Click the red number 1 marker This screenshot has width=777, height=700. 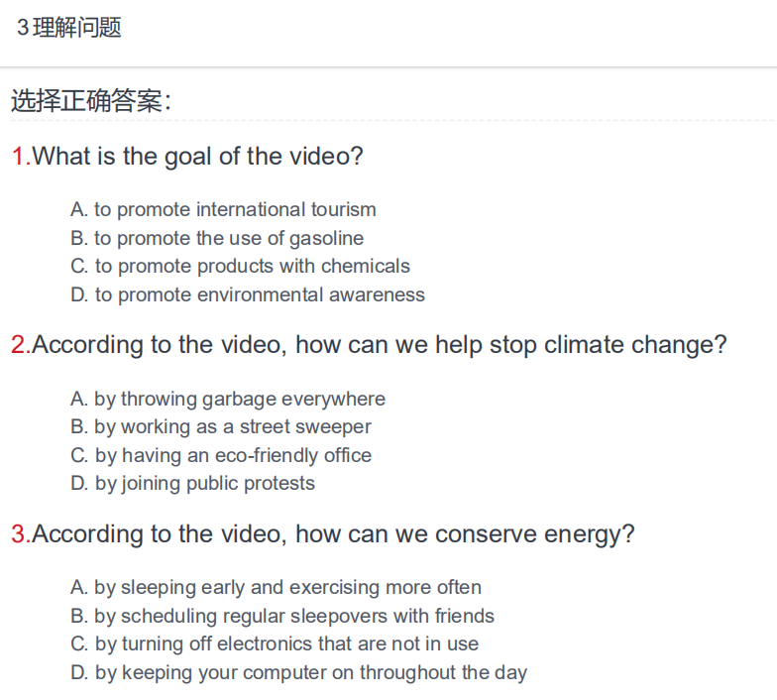click(22, 157)
